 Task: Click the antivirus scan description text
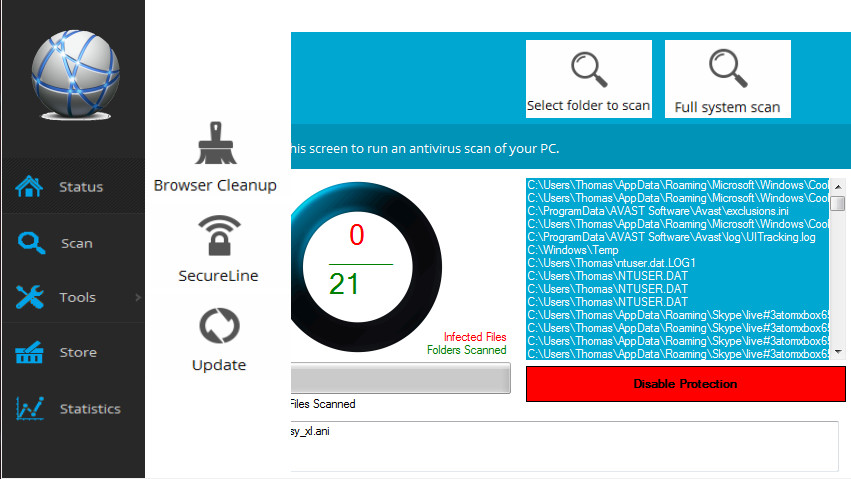tap(425, 149)
